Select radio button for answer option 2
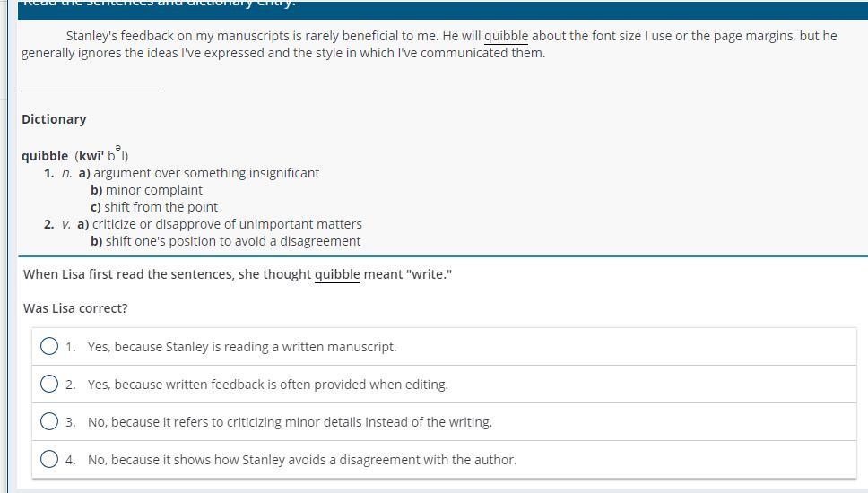Screen dimensions: 868x493 (49, 384)
